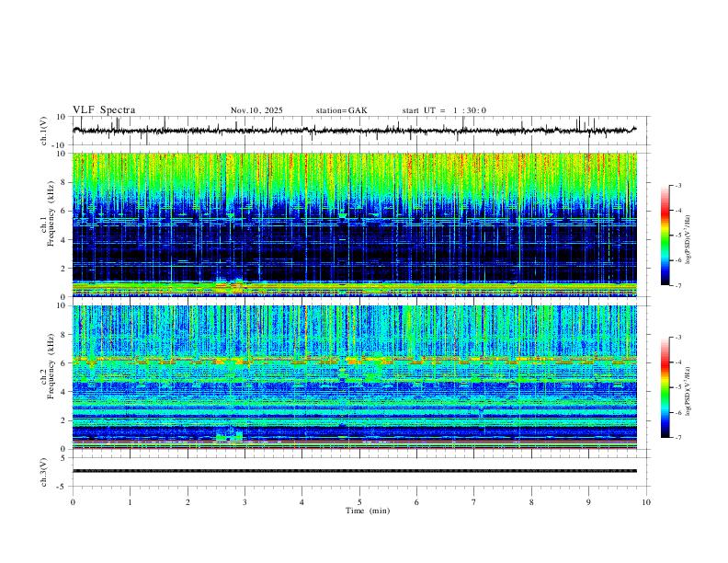The image size is (728, 563).
Task: Click time axis tick label "3"
Action: pos(245,502)
